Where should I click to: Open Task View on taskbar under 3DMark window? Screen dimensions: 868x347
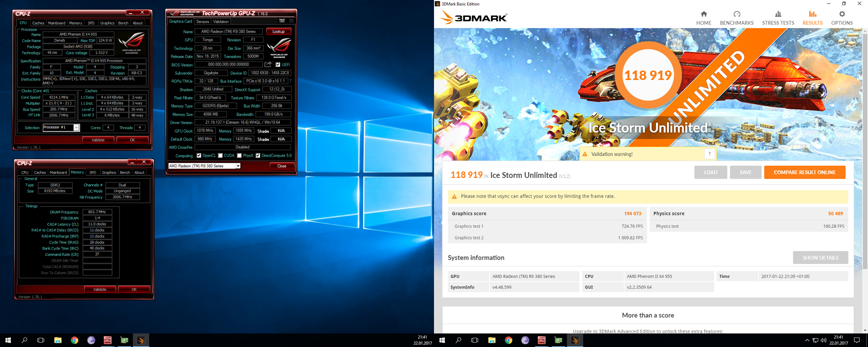[475, 340]
